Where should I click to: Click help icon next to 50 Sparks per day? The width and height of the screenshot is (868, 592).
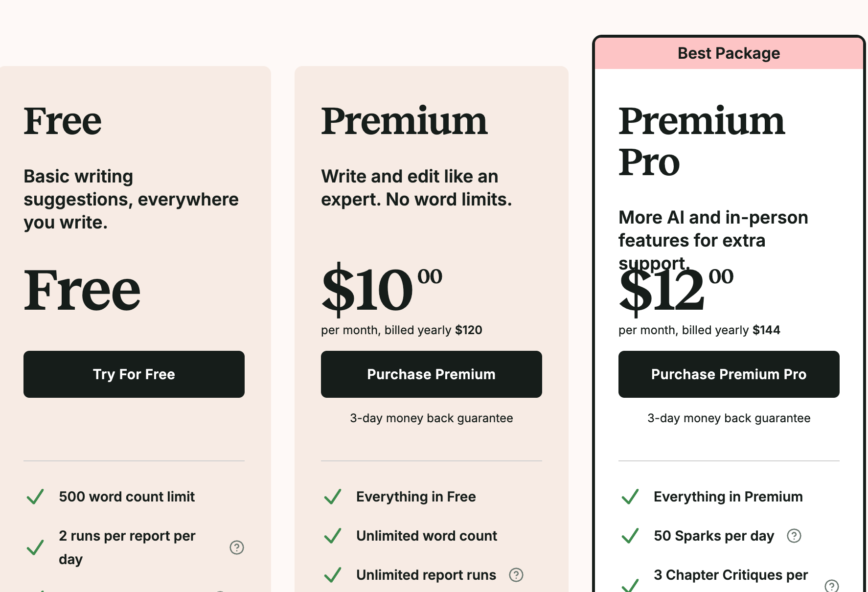coord(794,536)
